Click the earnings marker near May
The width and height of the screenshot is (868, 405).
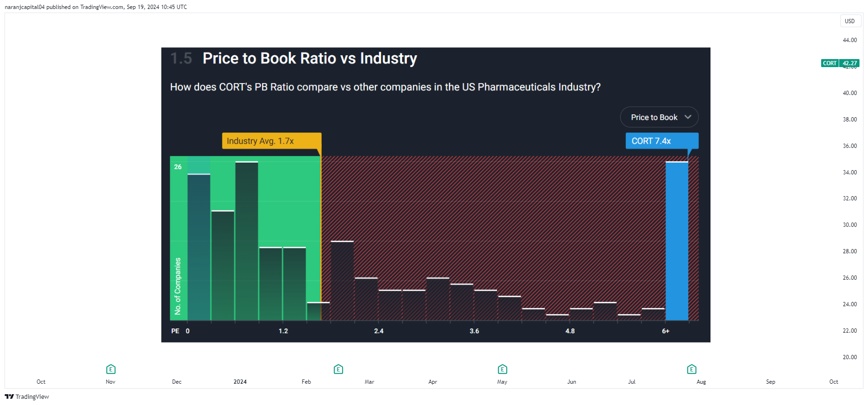502,369
